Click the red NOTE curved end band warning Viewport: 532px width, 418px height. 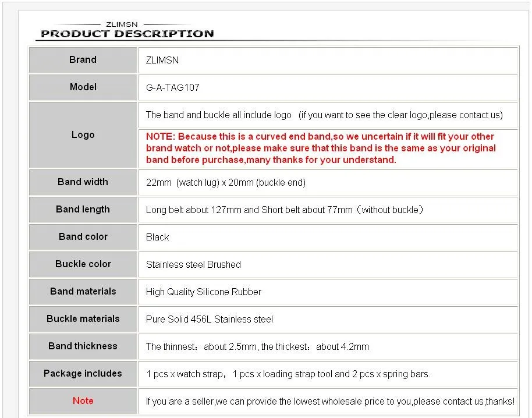(321, 148)
